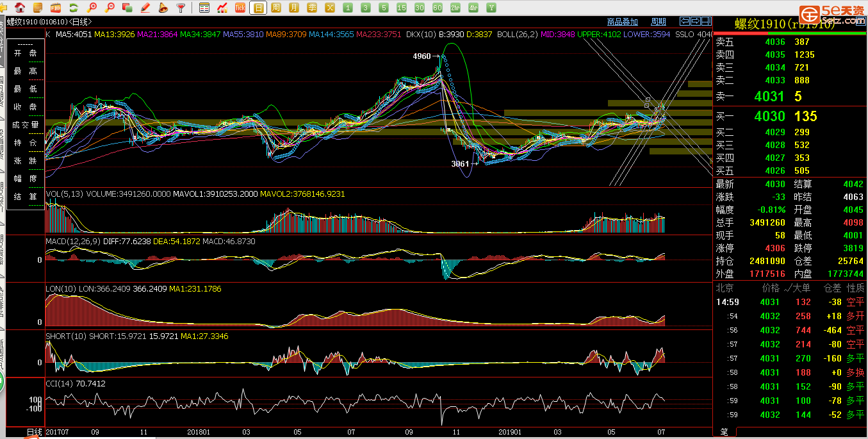Image resolution: width=868 pixels, height=439 pixels.
Task: Click 开盘 in the data box
Action: tap(25, 53)
